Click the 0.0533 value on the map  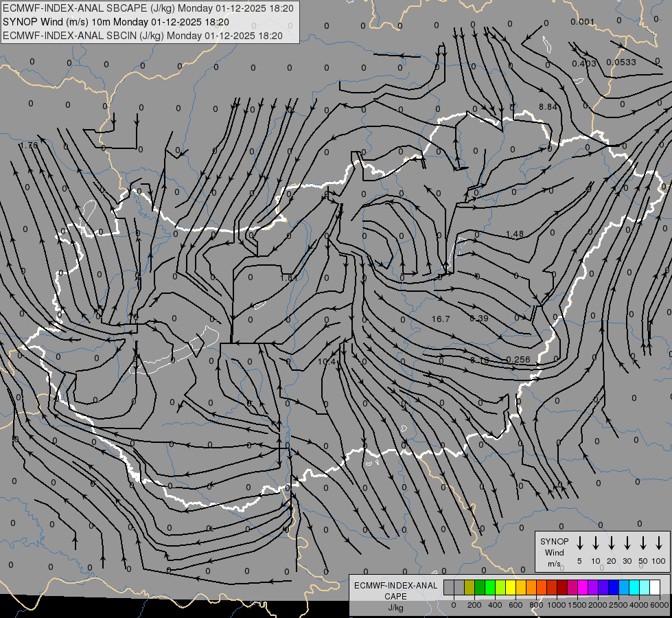click(x=621, y=62)
